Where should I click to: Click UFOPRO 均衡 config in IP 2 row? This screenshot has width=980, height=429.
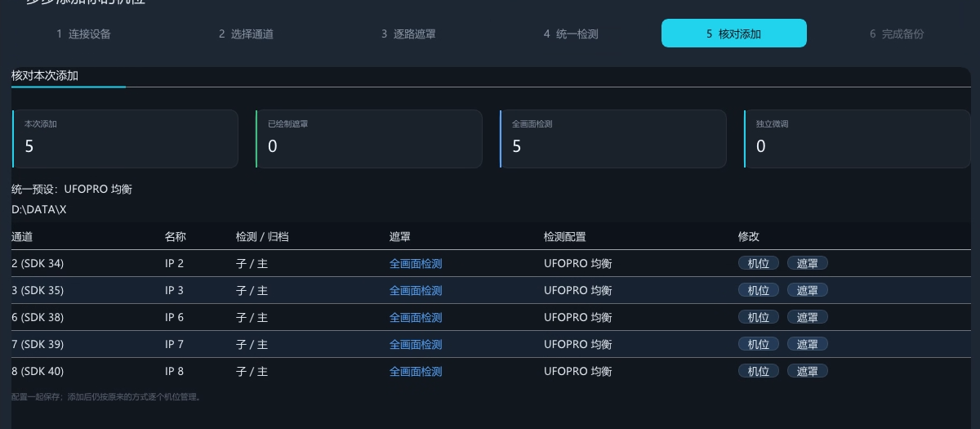tap(578, 263)
